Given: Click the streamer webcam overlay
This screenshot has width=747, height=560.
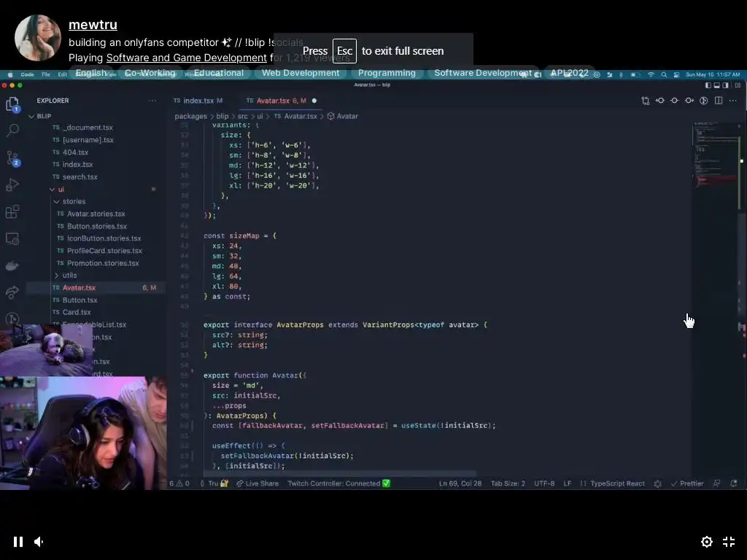Looking at the screenshot, I should (83, 433).
